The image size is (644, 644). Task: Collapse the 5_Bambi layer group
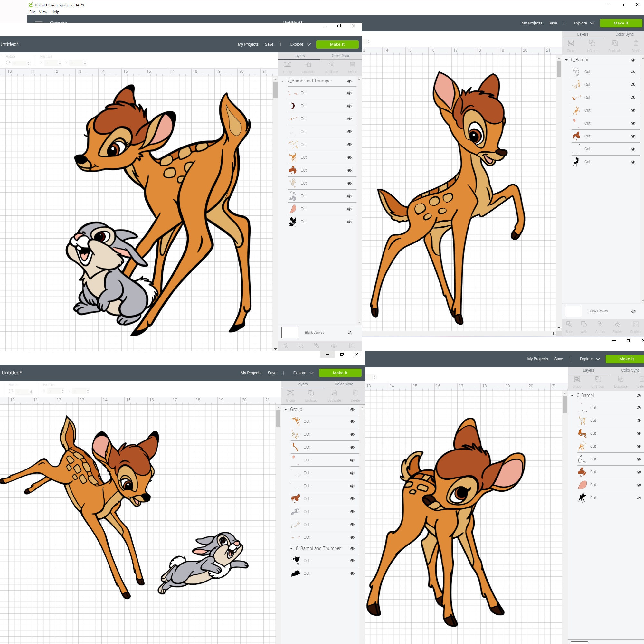click(x=566, y=60)
